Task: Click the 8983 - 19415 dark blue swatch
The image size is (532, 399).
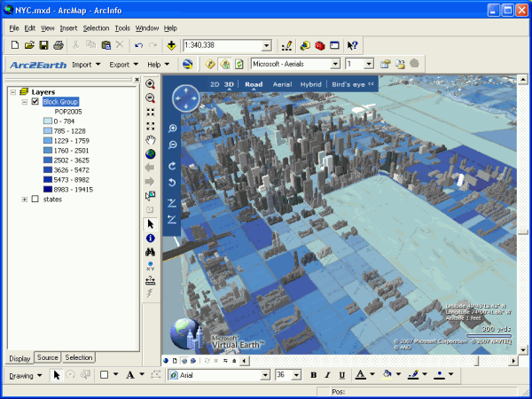Action: [x=48, y=190]
